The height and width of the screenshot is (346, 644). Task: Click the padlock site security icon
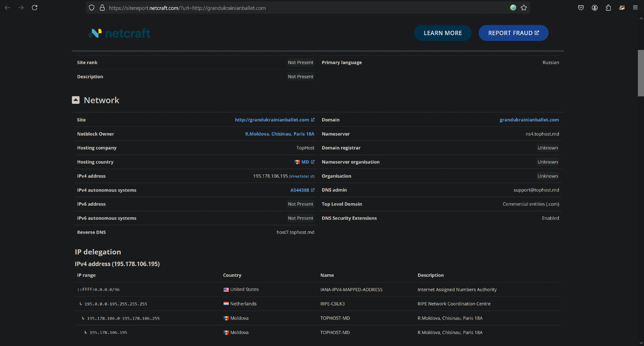point(102,8)
